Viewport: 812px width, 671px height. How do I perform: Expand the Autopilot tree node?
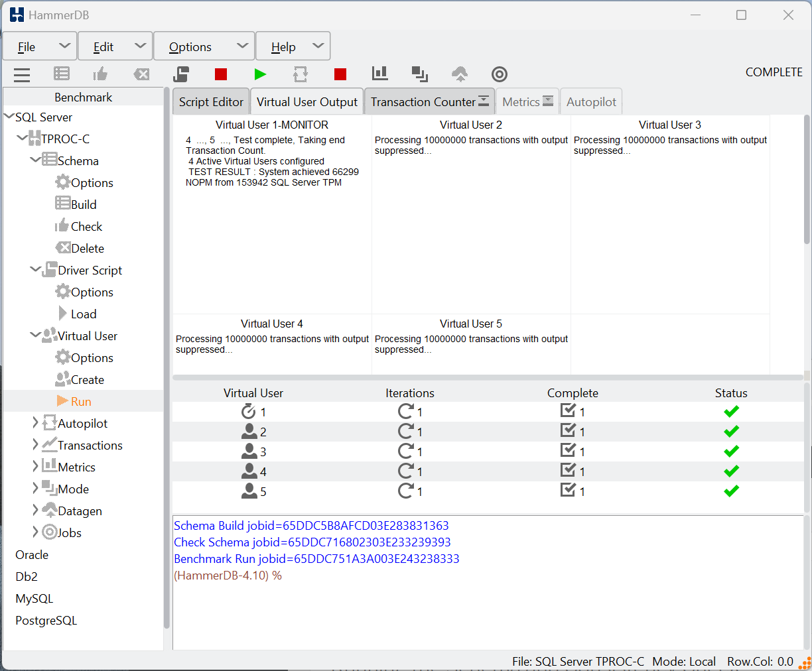point(35,422)
